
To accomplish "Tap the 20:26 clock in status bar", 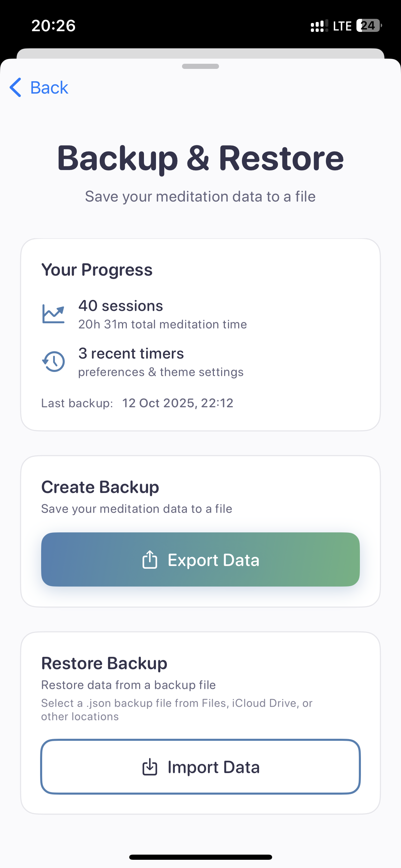I will tap(53, 26).
